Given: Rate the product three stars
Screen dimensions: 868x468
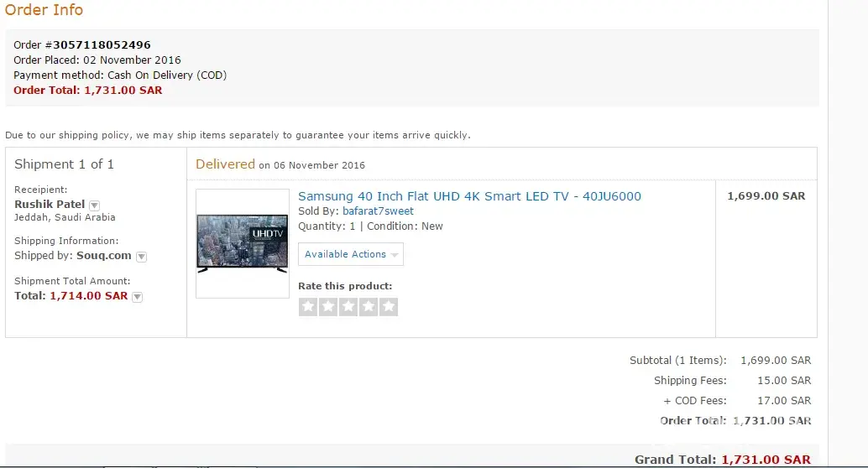Looking at the screenshot, I should tap(348, 306).
